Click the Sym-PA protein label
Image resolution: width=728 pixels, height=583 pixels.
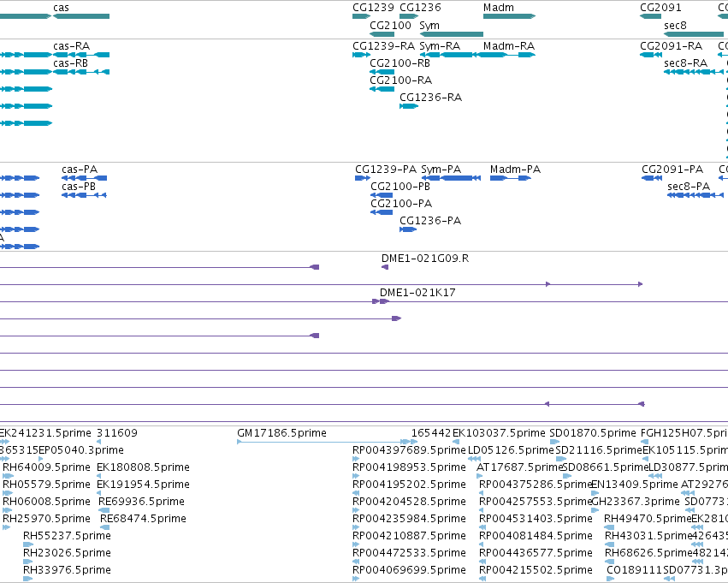click(x=441, y=170)
